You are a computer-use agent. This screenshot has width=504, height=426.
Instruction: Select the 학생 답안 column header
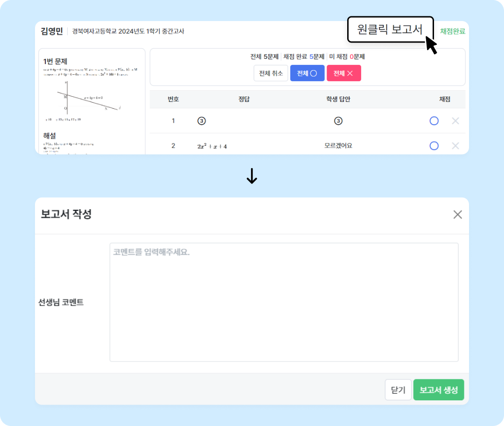pyautogui.click(x=338, y=99)
